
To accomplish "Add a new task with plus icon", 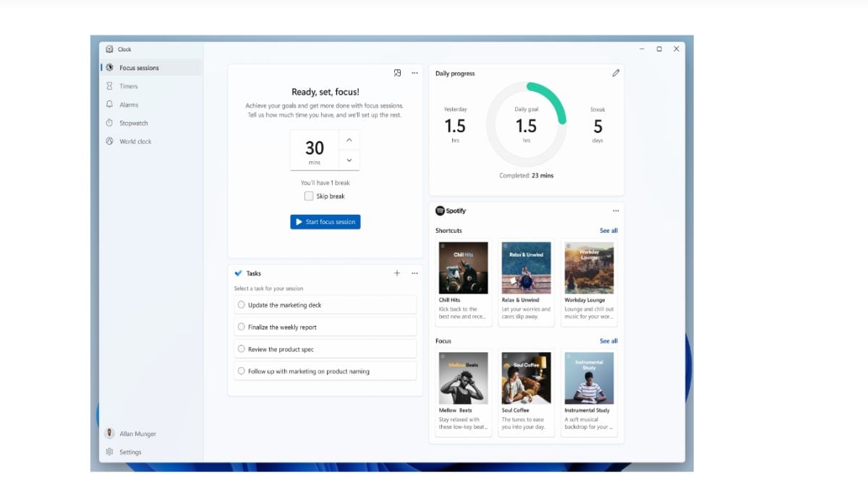I will 396,273.
